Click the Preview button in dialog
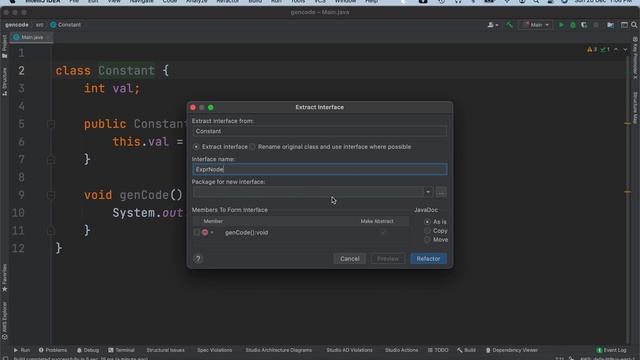 click(x=388, y=259)
